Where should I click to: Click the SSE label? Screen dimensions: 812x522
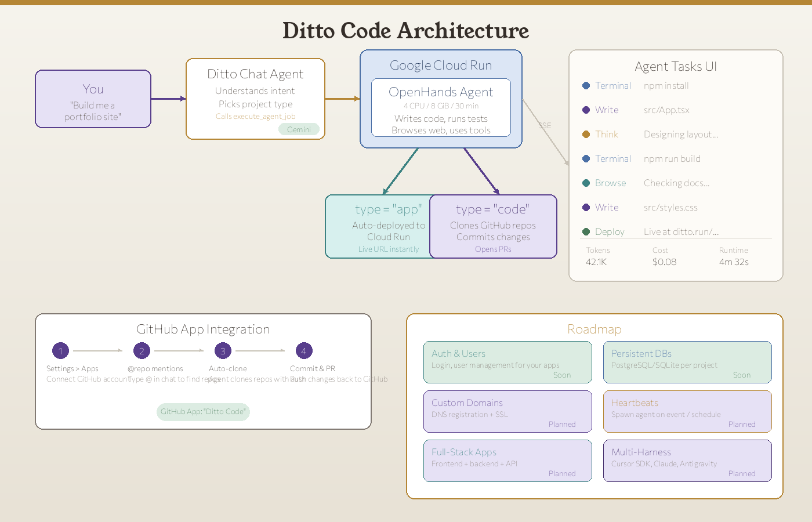[x=545, y=126]
